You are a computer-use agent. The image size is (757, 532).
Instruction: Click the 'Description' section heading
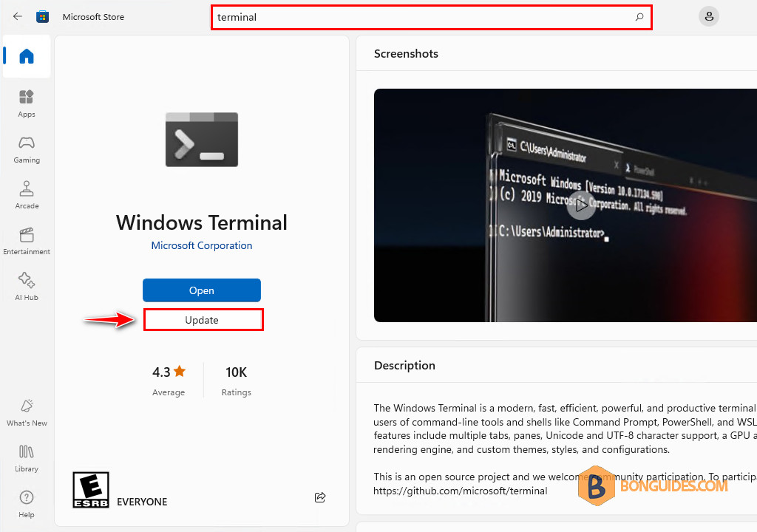point(404,366)
